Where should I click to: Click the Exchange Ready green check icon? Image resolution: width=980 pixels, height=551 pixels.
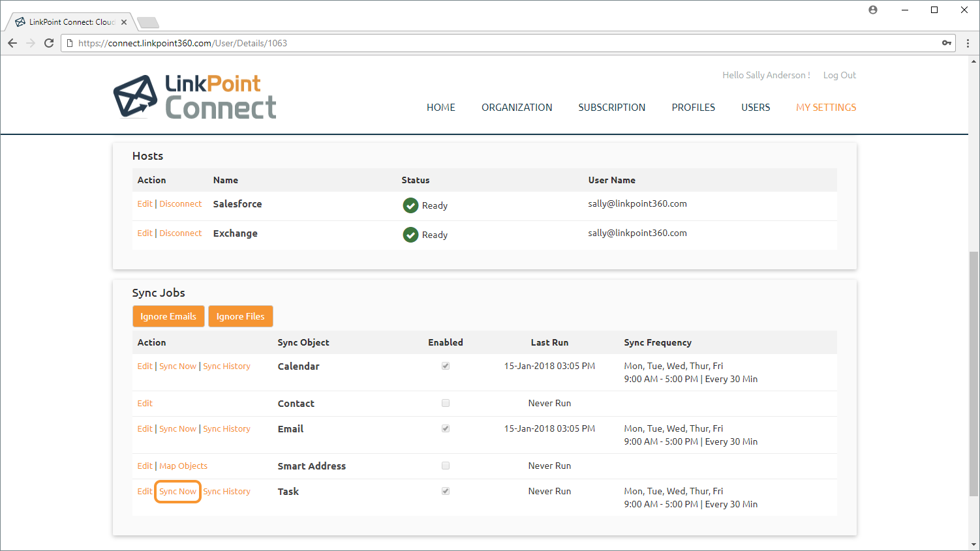click(410, 235)
